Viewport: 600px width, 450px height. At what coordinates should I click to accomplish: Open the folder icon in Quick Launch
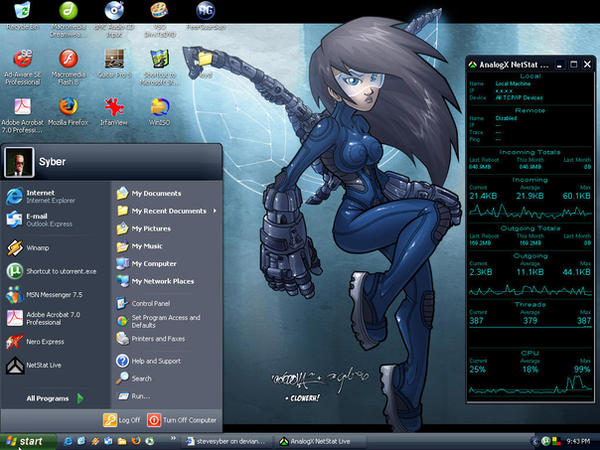122,441
